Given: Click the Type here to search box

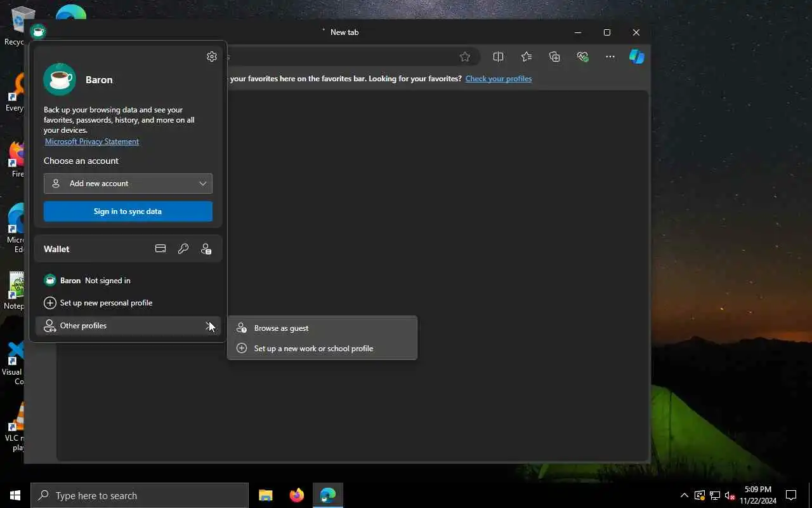Looking at the screenshot, I should coord(140,495).
